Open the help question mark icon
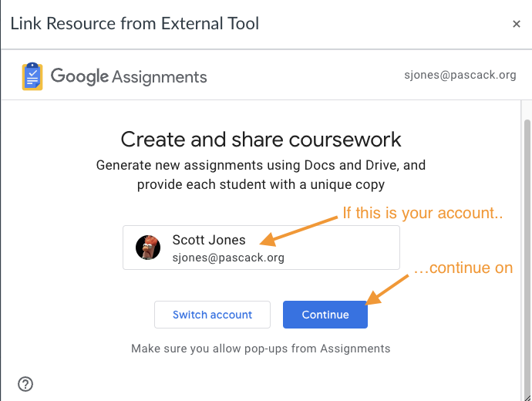 [x=25, y=384]
